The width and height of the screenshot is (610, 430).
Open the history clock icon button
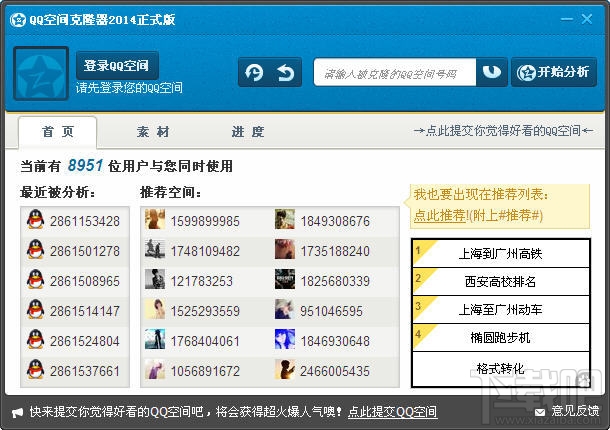(254, 72)
